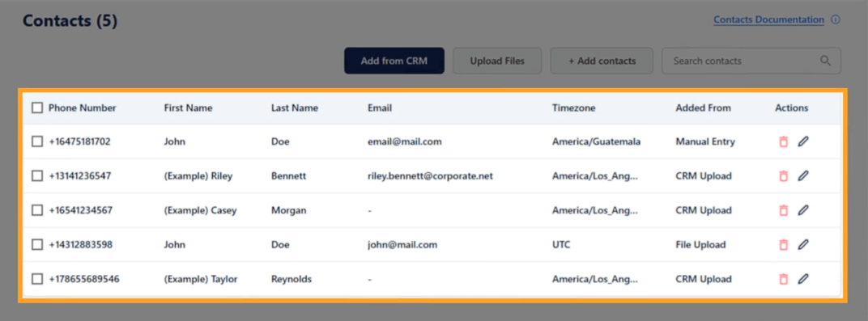Open the Add from CRM button
This screenshot has width=868, height=321.
[394, 61]
